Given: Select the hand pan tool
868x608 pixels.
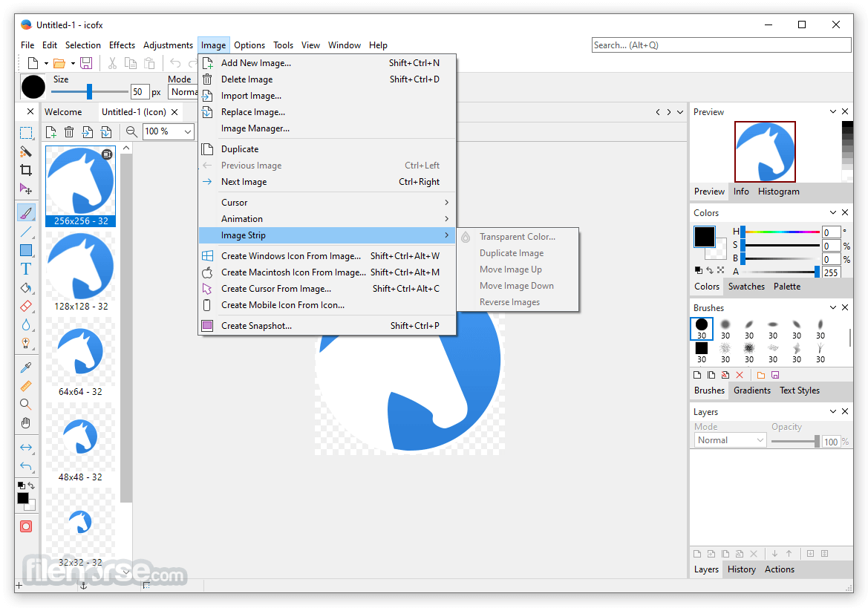Looking at the screenshot, I should pos(26,423).
